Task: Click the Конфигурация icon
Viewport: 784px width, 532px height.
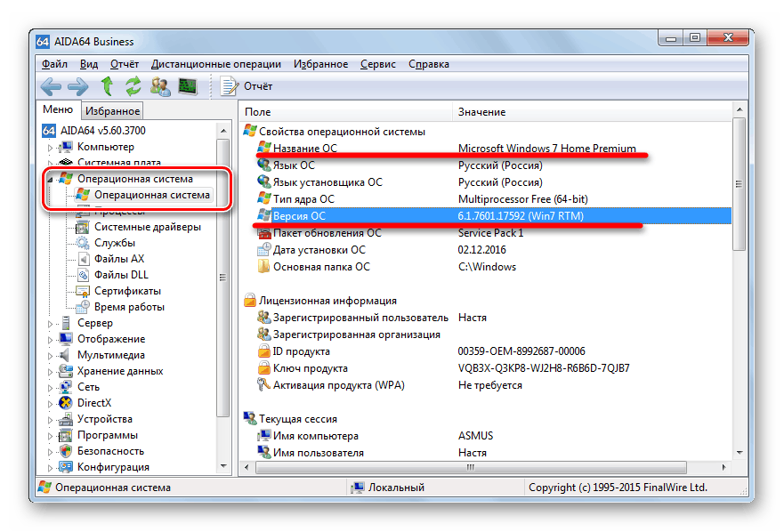Action: [66, 467]
